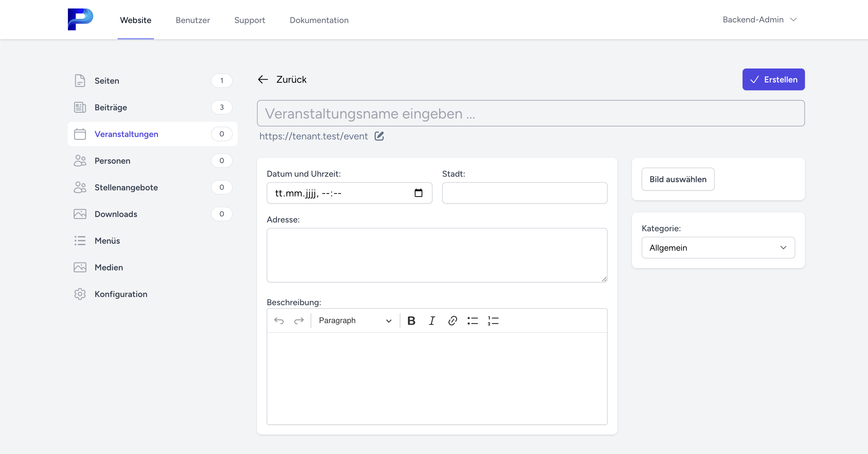Image resolution: width=868 pixels, height=454 pixels.
Task: Open the Dokumentation tab
Action: point(319,20)
